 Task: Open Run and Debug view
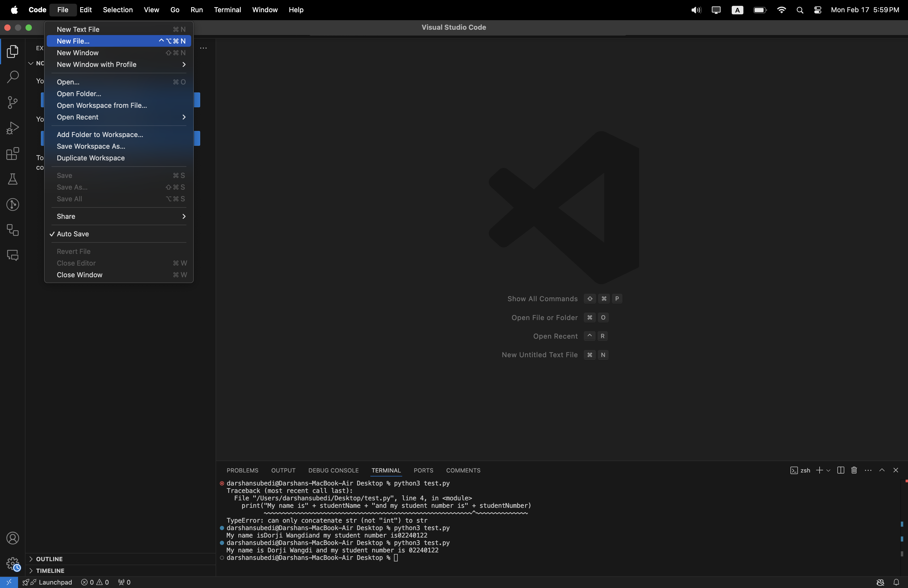[12, 128]
